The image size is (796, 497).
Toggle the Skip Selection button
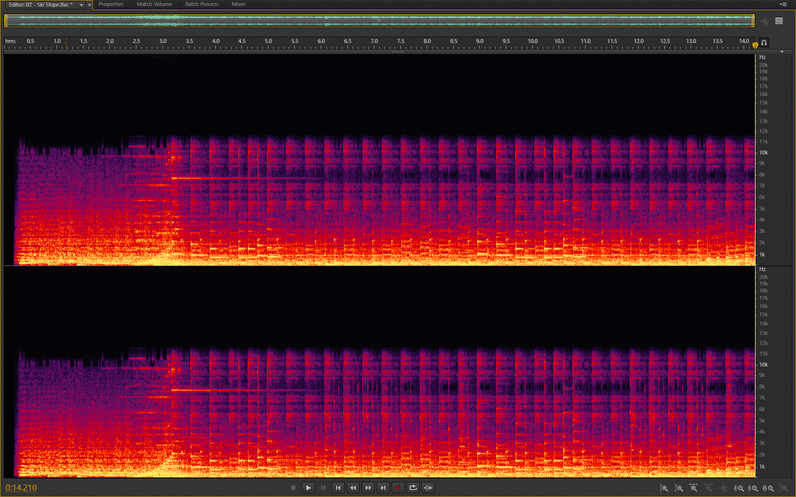(428, 487)
